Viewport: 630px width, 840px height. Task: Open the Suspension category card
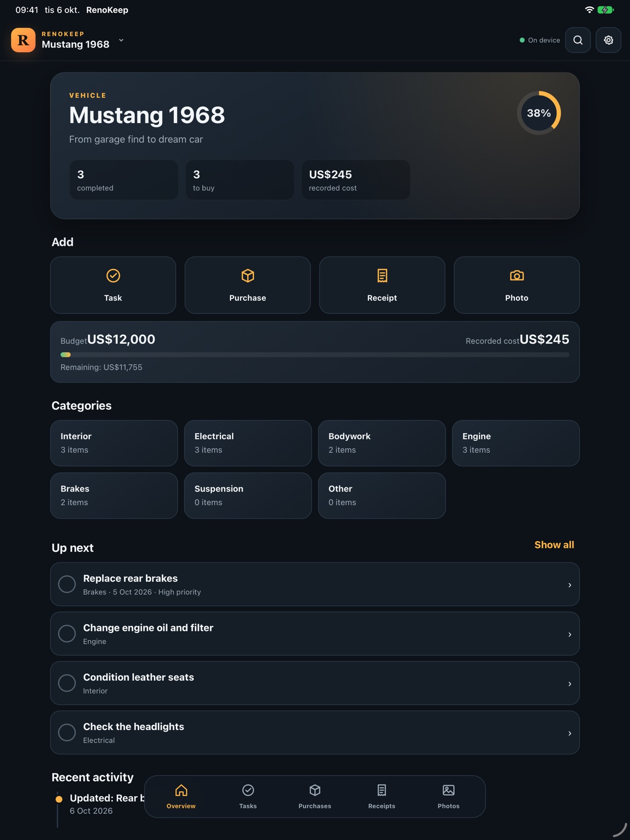(x=248, y=496)
